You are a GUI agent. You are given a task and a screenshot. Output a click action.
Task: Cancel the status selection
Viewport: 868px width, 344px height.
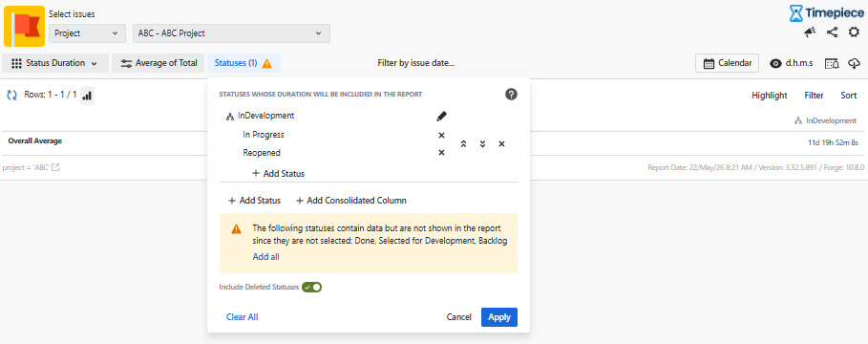[x=459, y=317]
